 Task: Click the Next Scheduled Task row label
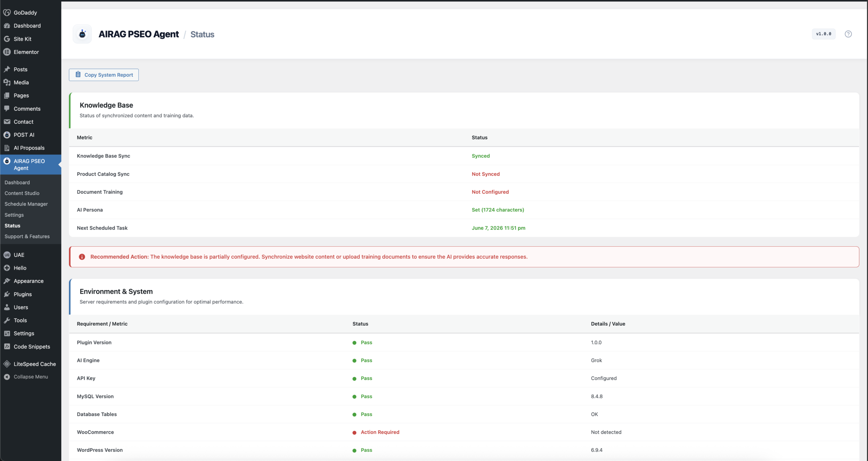tap(102, 228)
